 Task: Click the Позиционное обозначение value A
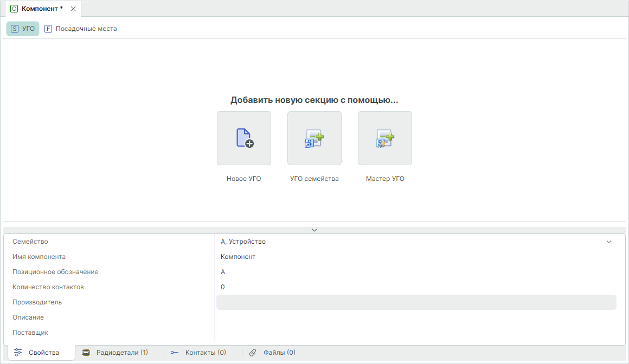point(223,272)
